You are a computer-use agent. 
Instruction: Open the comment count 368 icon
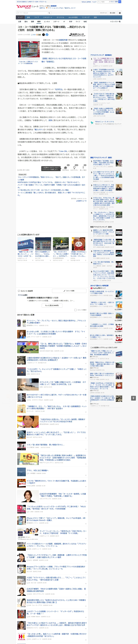[33, 35]
